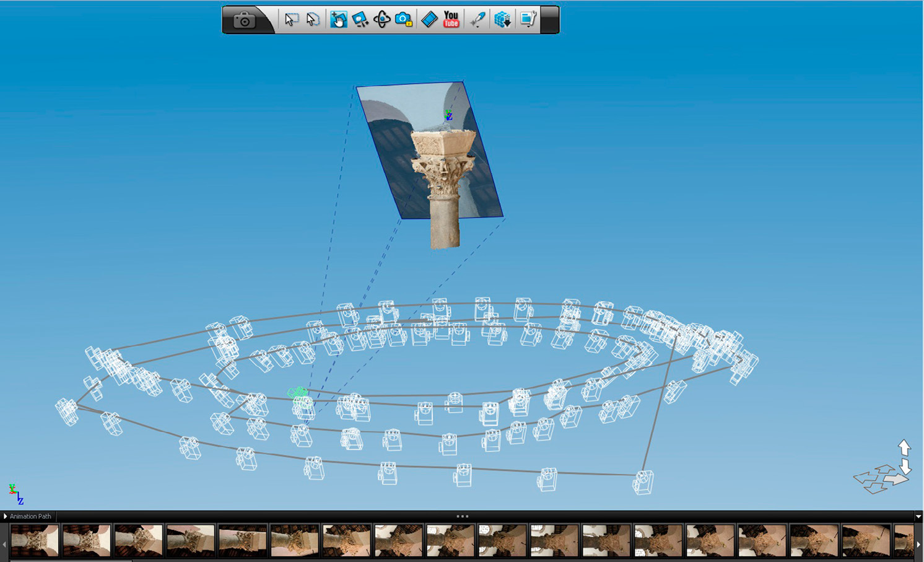Viewport: 924px width, 562px height.
Task: Click the white move-down navigation arrow
Action: 905,466
